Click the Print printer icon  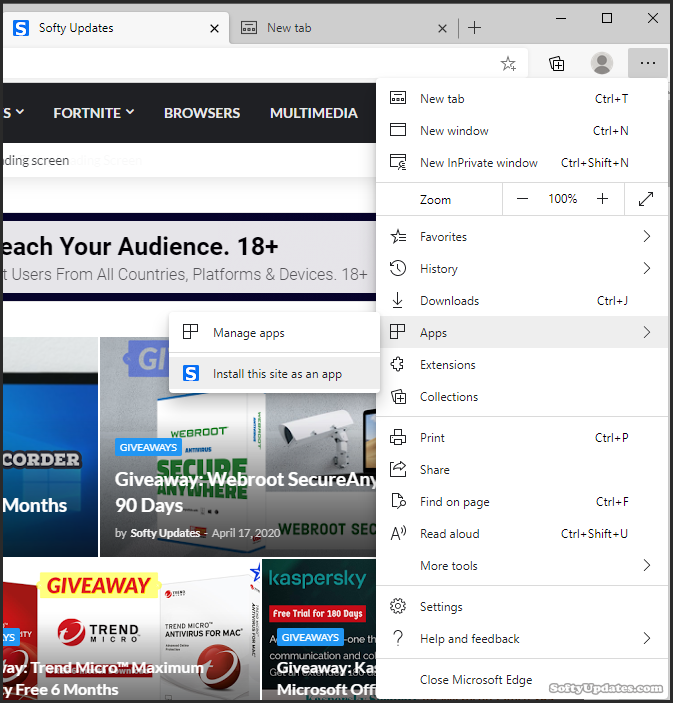pyautogui.click(x=398, y=437)
